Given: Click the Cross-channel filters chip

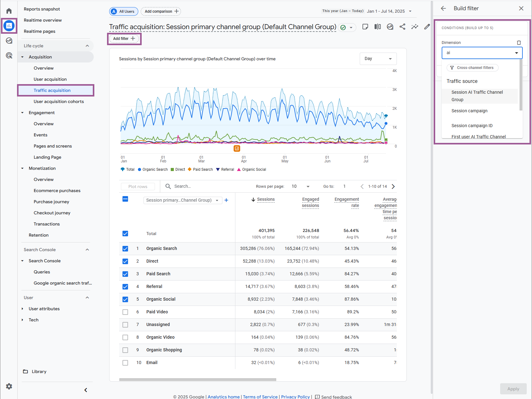Looking at the screenshot, I should [x=472, y=68].
